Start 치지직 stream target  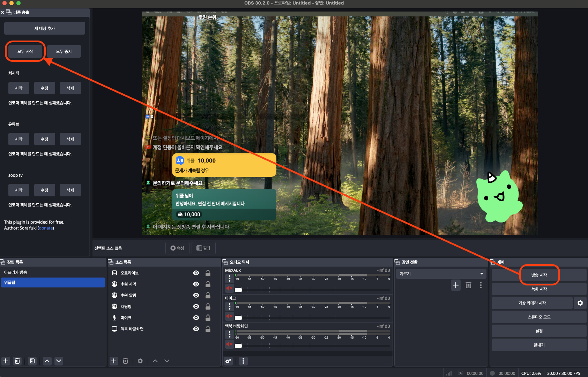pos(19,88)
